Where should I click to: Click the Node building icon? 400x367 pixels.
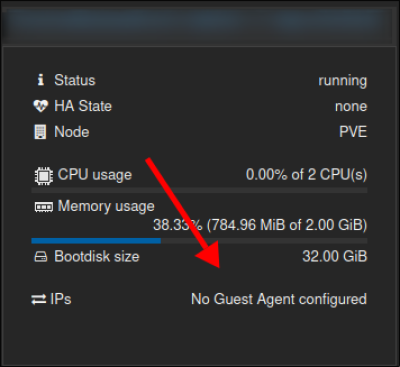[40, 132]
